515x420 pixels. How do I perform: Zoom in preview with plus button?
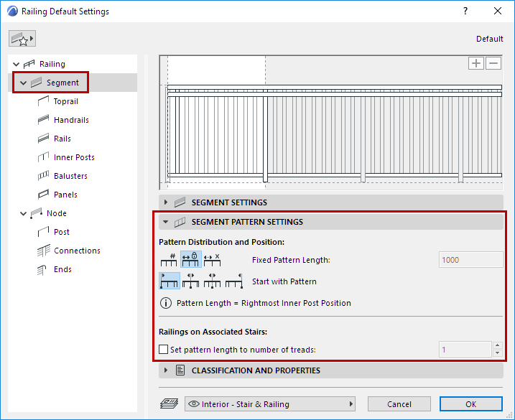click(476, 63)
